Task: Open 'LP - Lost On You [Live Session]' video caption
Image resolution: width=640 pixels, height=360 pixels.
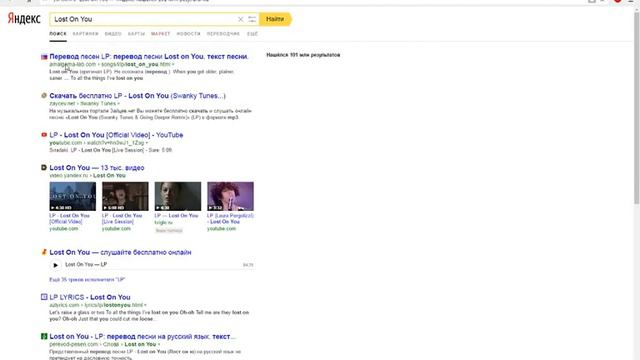Action: tap(122, 218)
